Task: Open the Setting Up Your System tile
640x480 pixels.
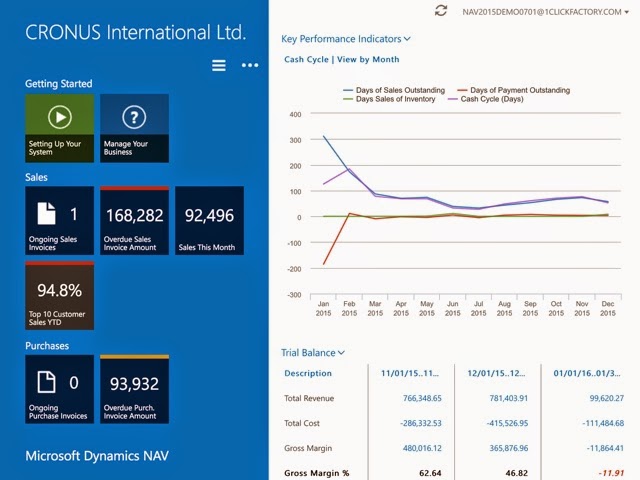Action: [59, 128]
